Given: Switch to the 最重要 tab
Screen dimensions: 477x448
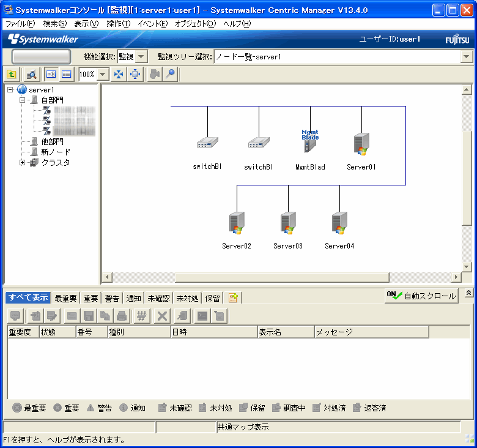Looking at the screenshot, I should pyautogui.click(x=65, y=298).
